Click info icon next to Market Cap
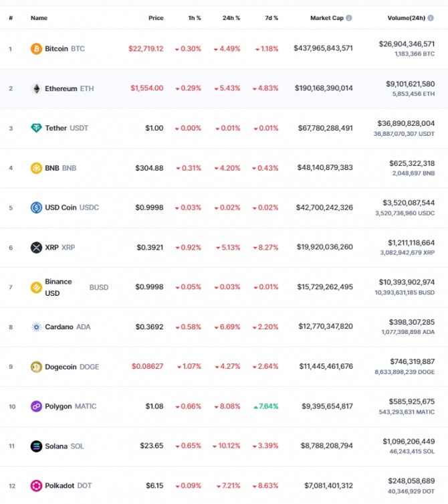 click(349, 18)
